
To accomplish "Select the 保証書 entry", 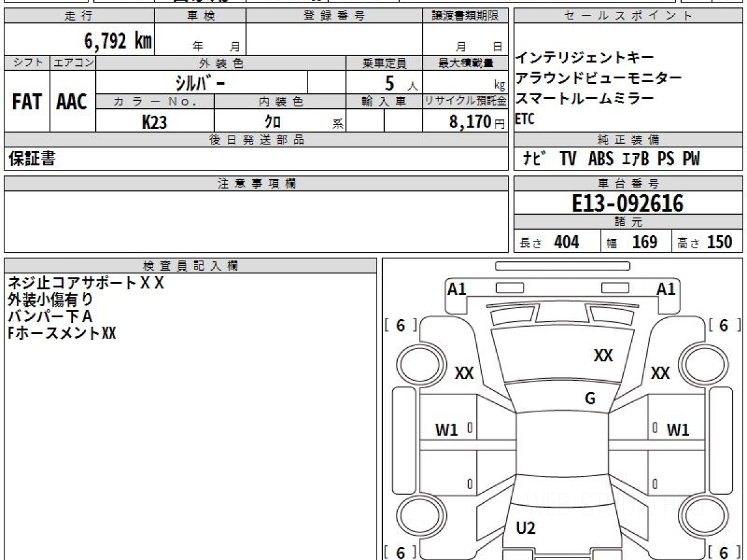I will pos(32,159).
